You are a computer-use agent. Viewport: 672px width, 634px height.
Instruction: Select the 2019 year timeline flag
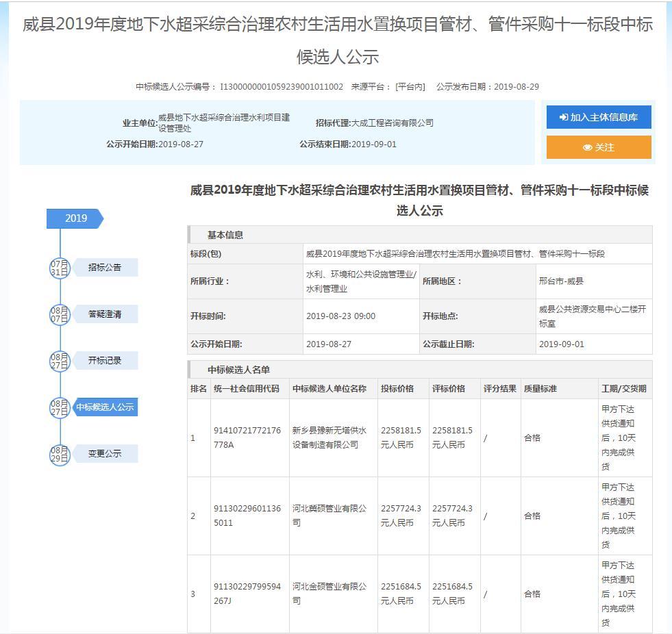coord(75,218)
